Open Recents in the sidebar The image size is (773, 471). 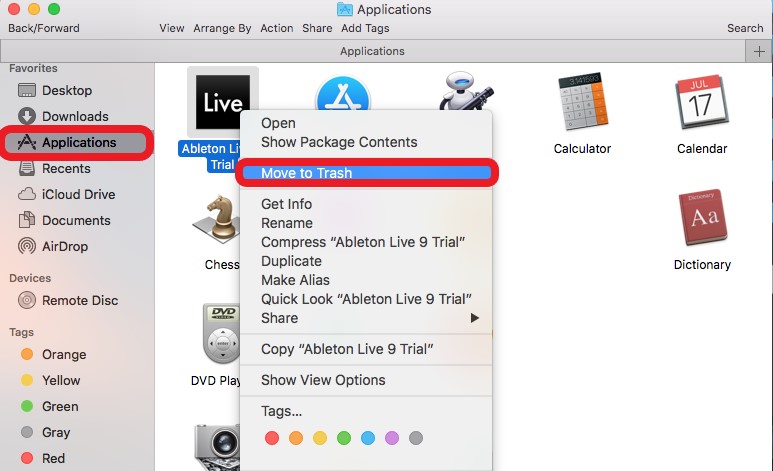point(54,169)
